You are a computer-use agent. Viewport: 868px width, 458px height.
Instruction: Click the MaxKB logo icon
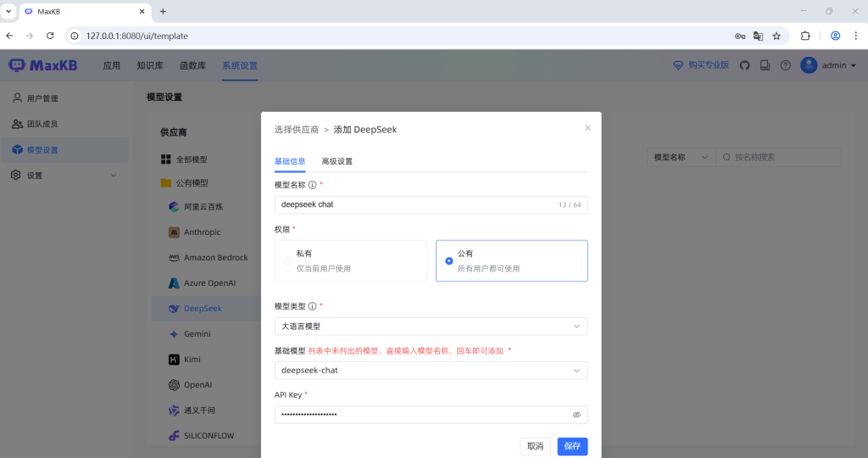pyautogui.click(x=17, y=65)
